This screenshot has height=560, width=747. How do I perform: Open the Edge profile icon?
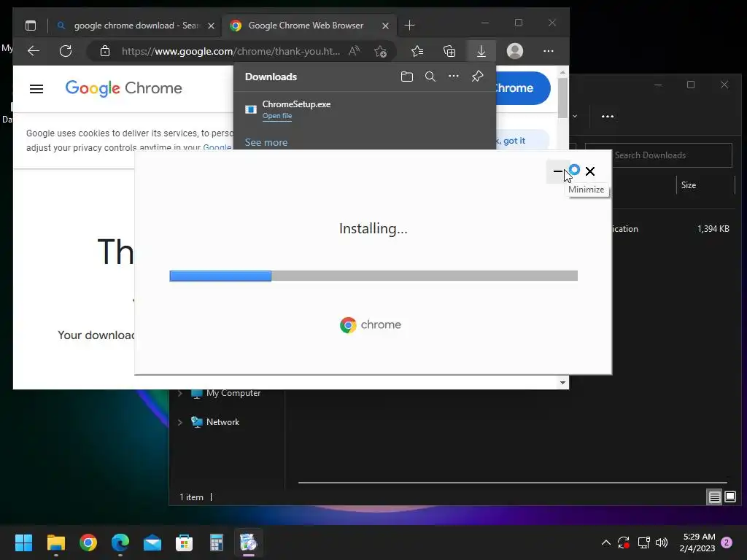pos(515,51)
